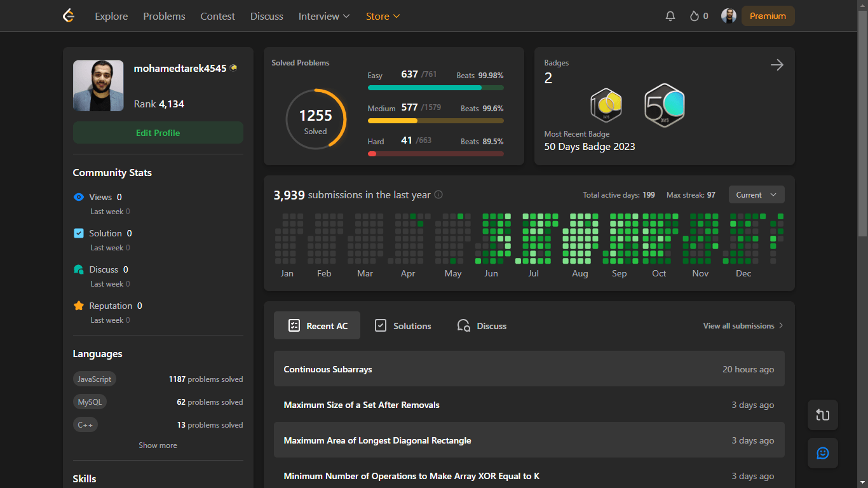868x488 pixels.
Task: Click the streak fire icon
Action: point(695,16)
